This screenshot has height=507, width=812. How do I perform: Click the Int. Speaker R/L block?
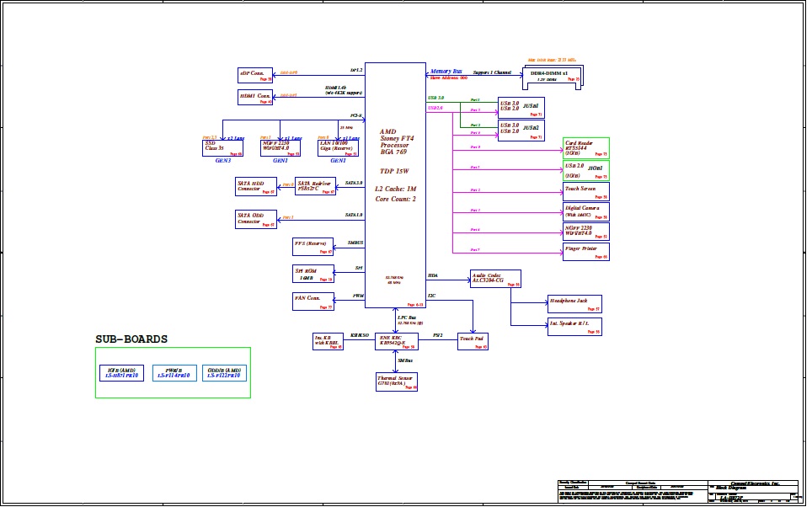click(574, 326)
